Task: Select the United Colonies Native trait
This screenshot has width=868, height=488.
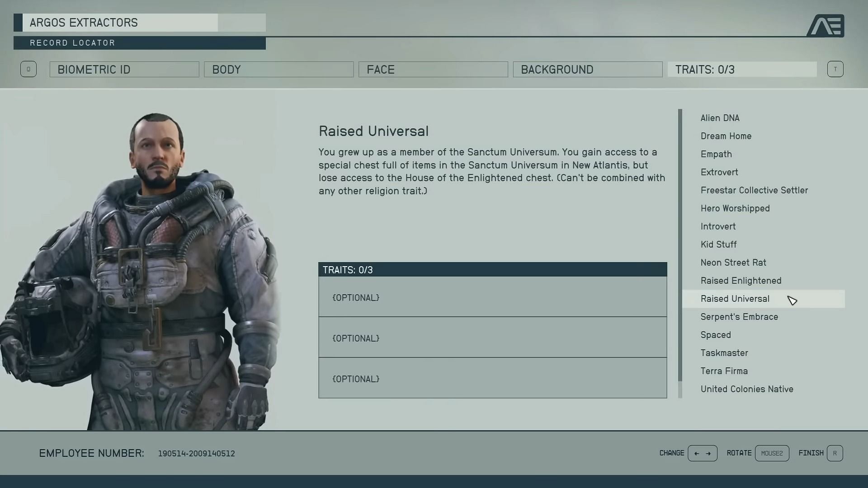Action: click(x=746, y=389)
